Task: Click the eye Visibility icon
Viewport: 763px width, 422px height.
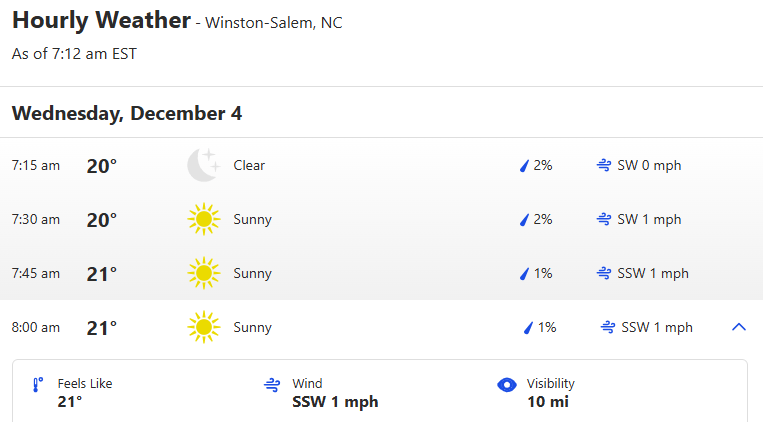Action: pyautogui.click(x=507, y=384)
